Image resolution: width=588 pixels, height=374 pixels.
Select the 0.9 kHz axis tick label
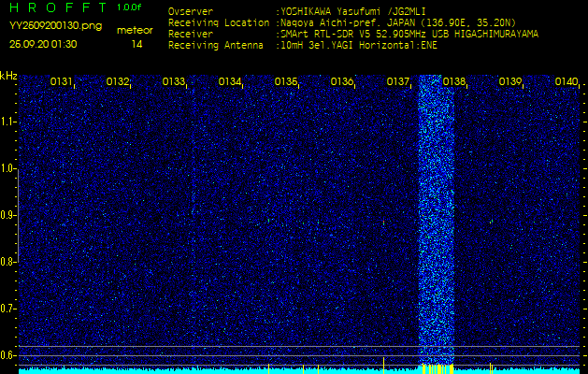pyautogui.click(x=7, y=215)
